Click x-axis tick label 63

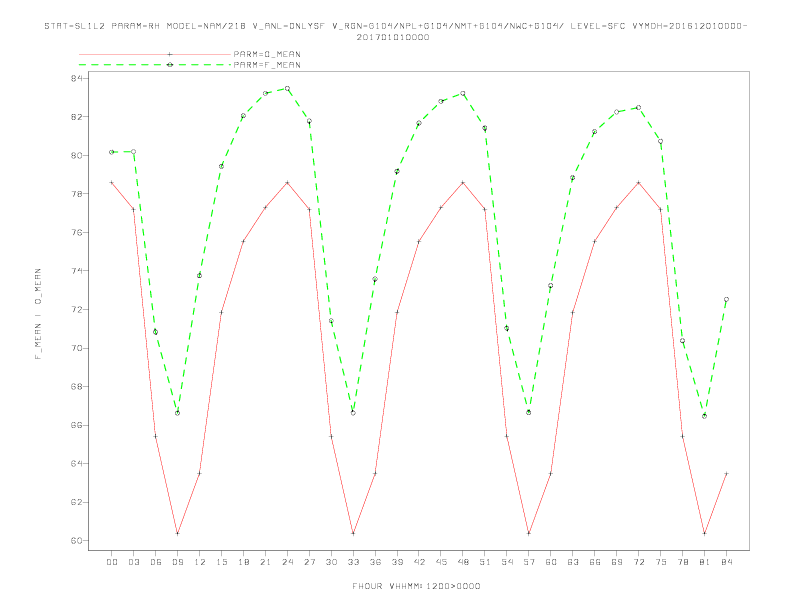tap(573, 562)
